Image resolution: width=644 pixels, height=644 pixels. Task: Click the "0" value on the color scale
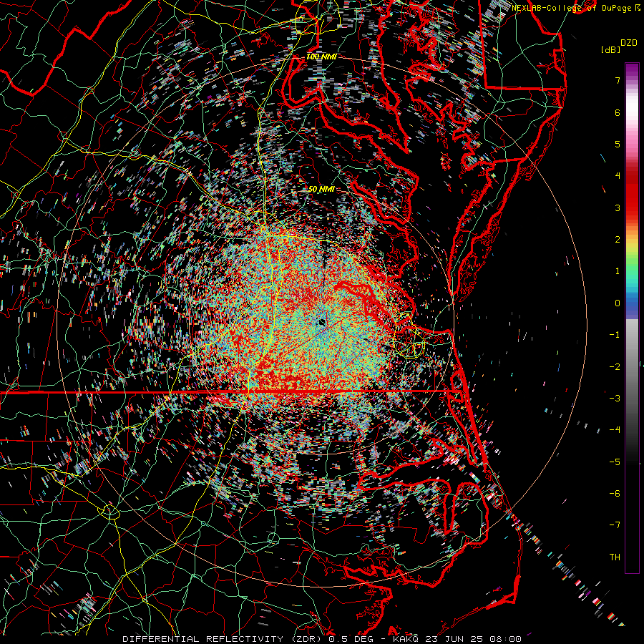tap(618, 303)
